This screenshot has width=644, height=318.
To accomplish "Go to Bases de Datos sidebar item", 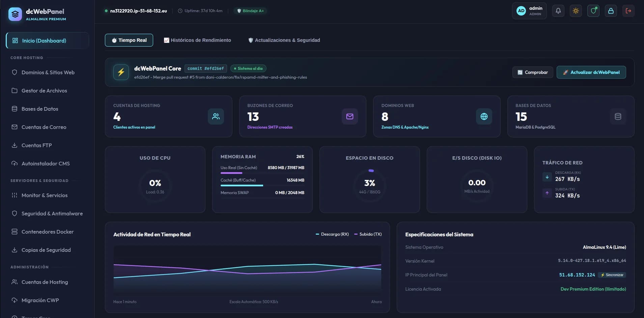I will click(x=48, y=109).
